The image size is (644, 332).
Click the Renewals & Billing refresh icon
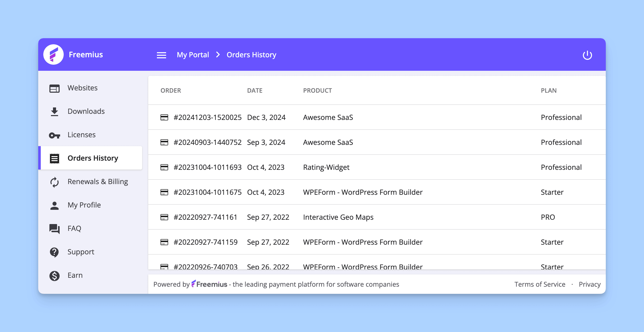coord(54,182)
